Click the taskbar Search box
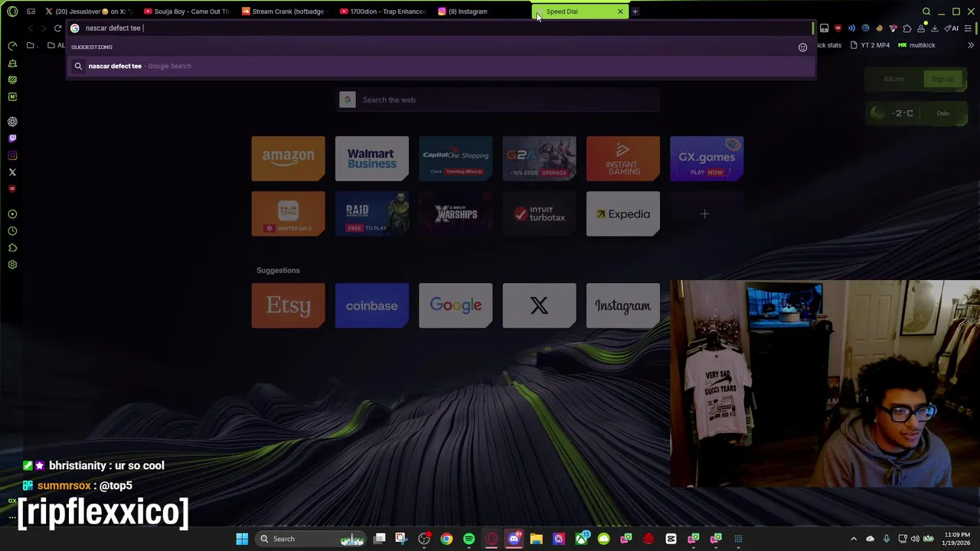 coord(311,539)
